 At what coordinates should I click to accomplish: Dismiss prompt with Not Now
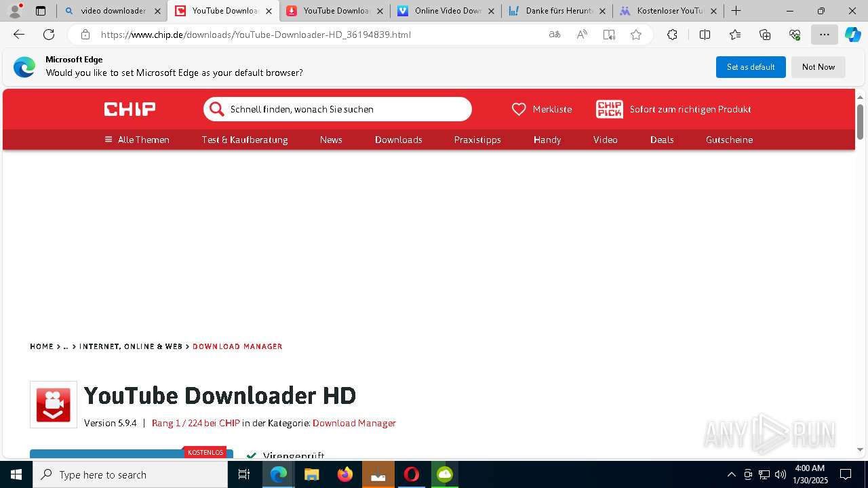pos(818,67)
